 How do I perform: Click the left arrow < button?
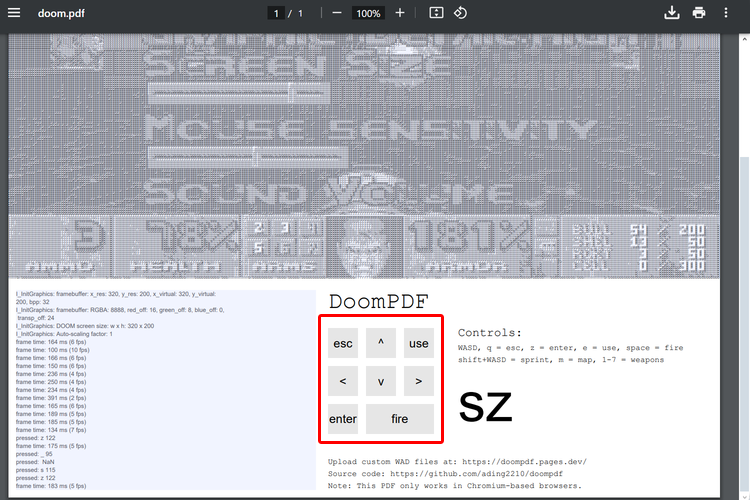pyautogui.click(x=343, y=381)
